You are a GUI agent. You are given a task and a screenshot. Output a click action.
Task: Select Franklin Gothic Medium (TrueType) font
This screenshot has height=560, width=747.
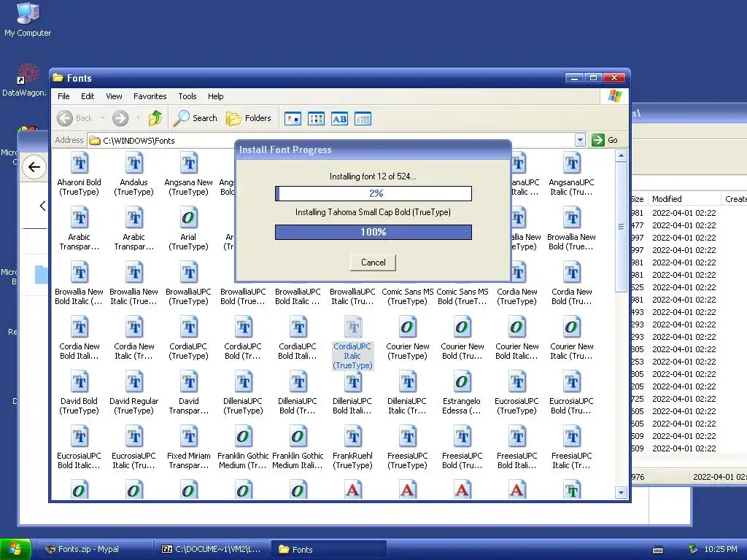click(243, 448)
